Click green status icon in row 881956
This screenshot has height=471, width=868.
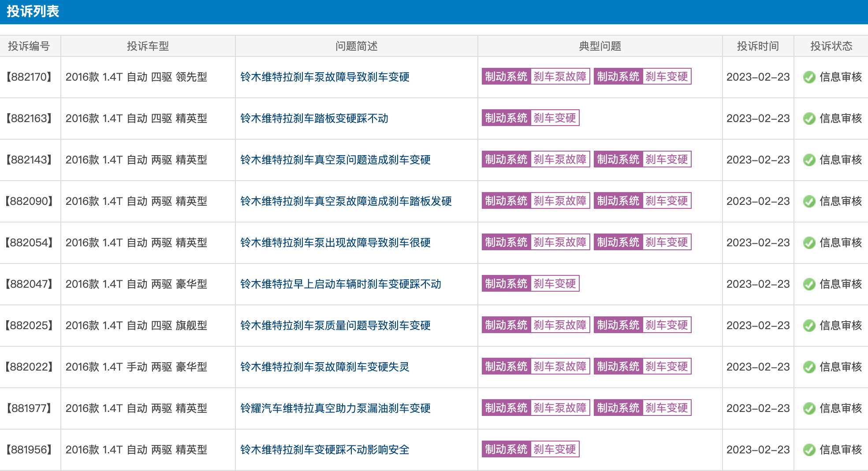click(x=809, y=450)
